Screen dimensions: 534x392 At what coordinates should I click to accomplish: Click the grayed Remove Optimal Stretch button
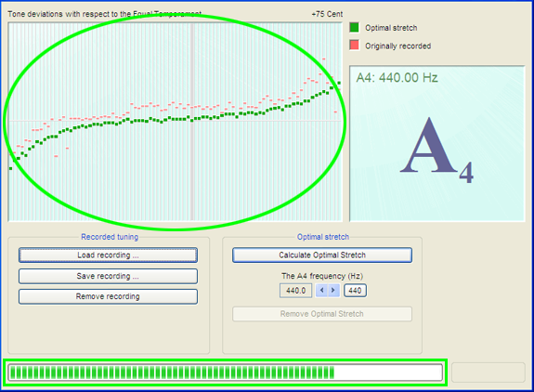pyautogui.click(x=322, y=314)
